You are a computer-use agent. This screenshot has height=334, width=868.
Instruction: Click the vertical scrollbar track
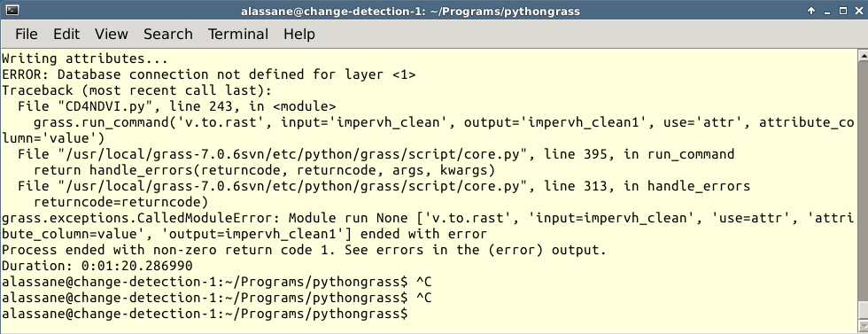coord(863,182)
